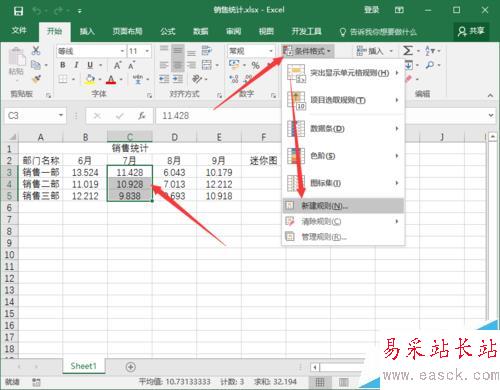This screenshot has width=500, height=390.
Task: Click the Borders icon
Action: pyautogui.click(x=63, y=79)
